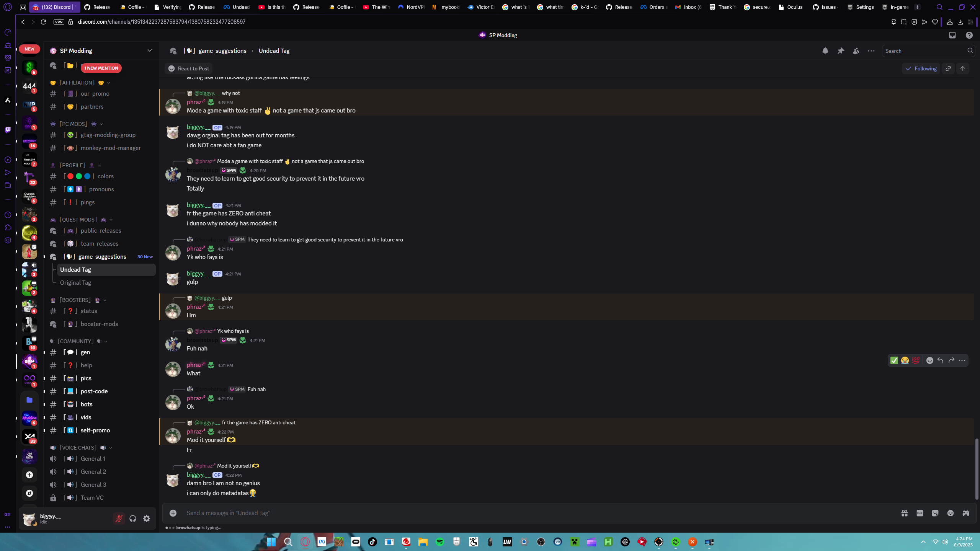Toggle the Following thread button
The height and width of the screenshot is (551, 980).
921,68
